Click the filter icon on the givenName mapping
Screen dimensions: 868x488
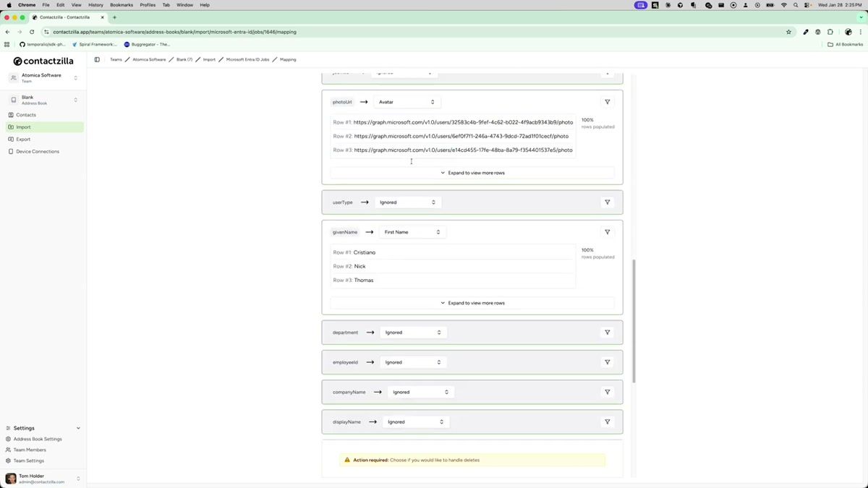click(607, 231)
